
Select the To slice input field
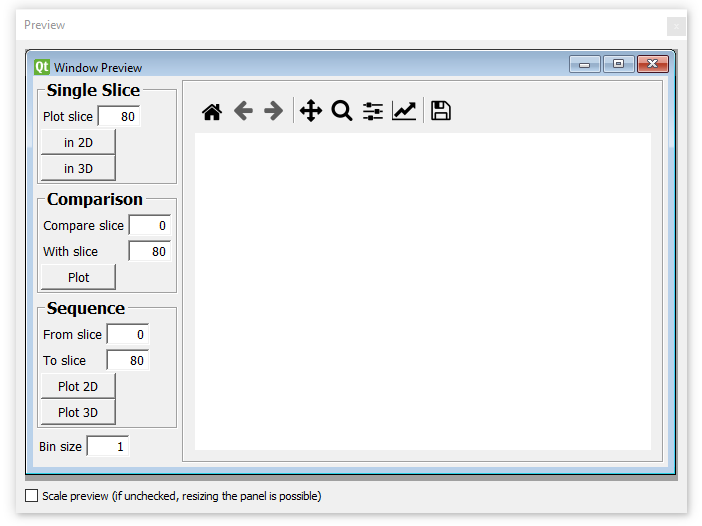click(x=127, y=360)
